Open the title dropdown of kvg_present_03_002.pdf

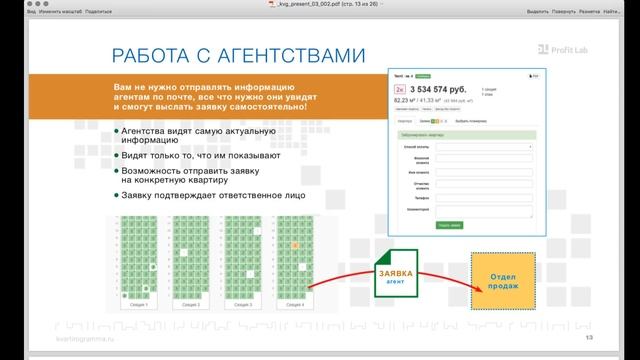382,4
